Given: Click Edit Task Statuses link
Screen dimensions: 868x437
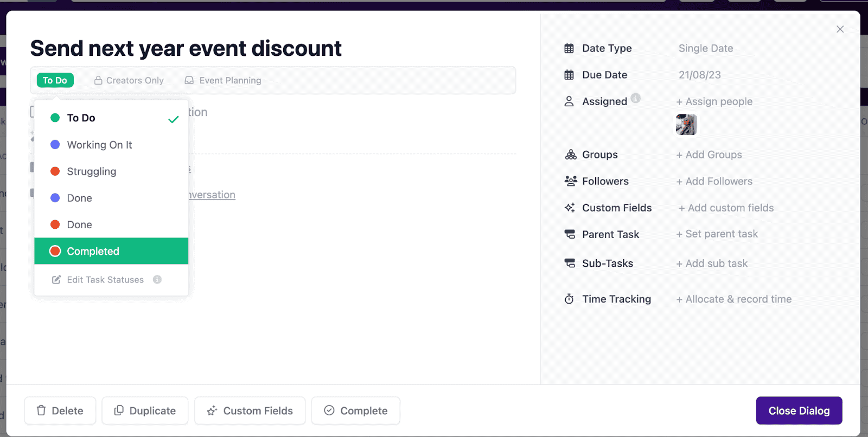Looking at the screenshot, I should 105,280.
